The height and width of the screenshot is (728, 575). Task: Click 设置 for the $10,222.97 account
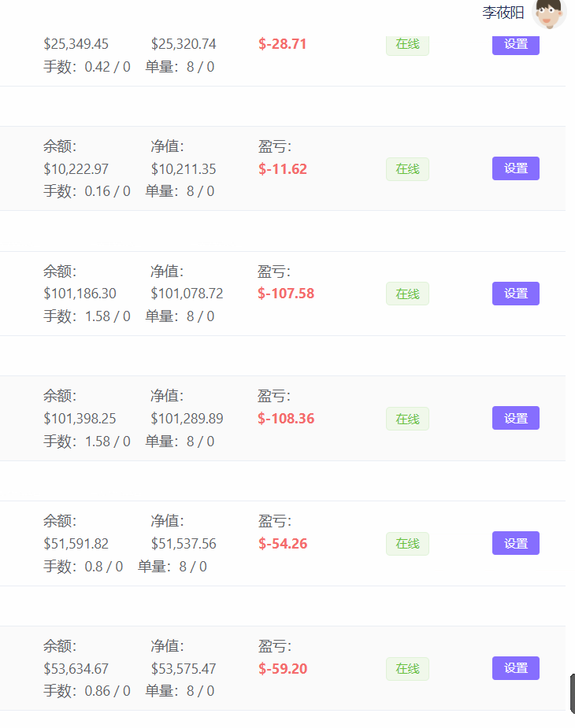515,168
